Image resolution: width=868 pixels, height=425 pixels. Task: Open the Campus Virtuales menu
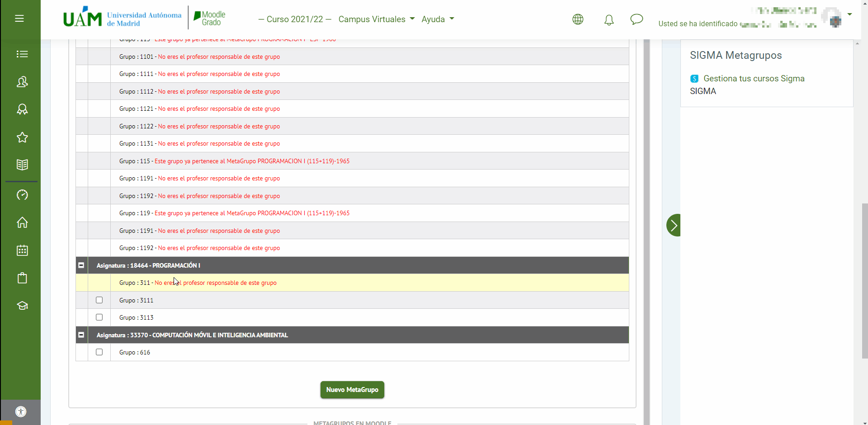point(376,19)
